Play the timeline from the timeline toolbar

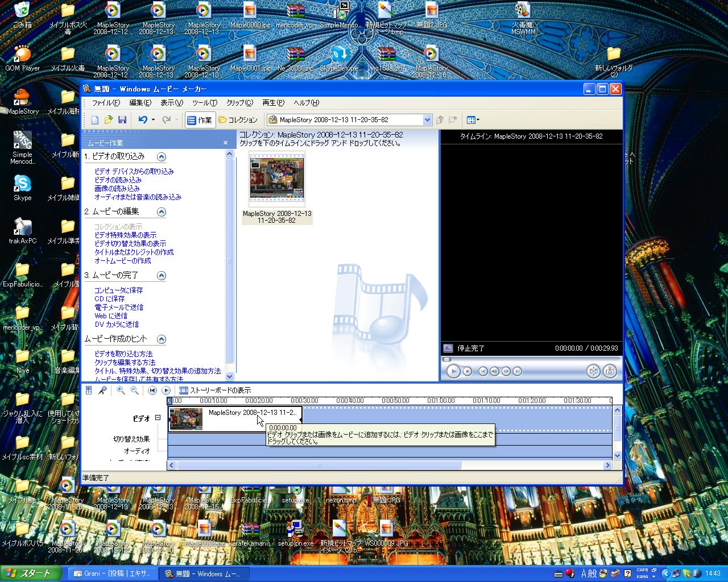(x=166, y=390)
